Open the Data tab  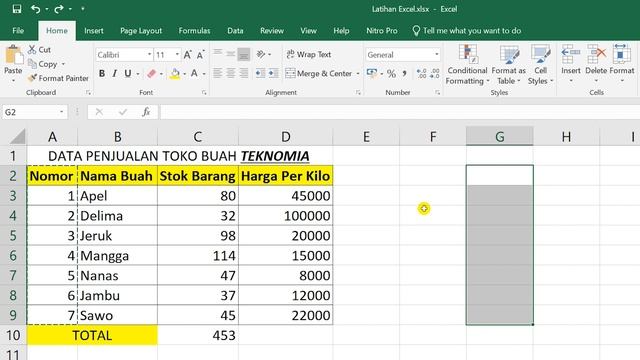tap(235, 31)
